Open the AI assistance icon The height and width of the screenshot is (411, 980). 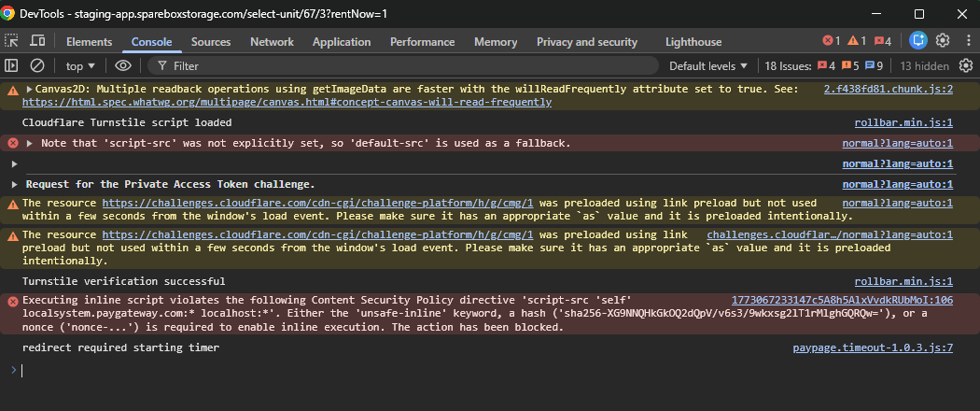[x=917, y=41]
